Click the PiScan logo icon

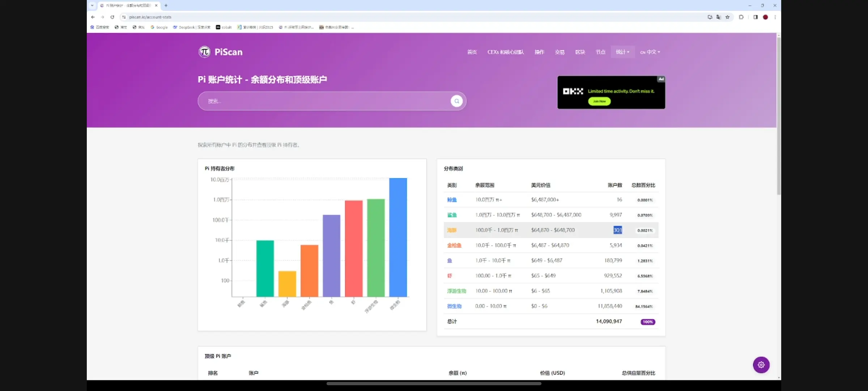[x=204, y=52]
